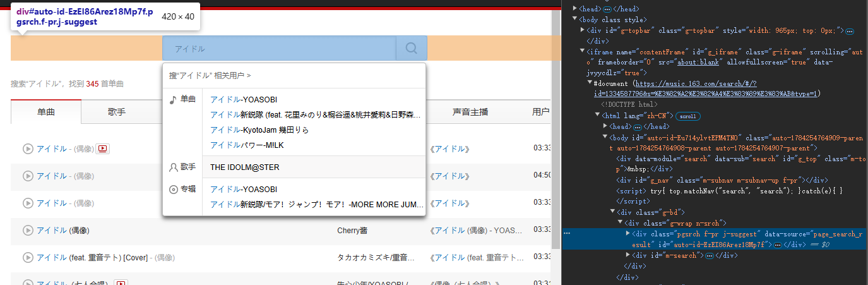
Task: Select the 单曲 tab
Action: (46, 112)
